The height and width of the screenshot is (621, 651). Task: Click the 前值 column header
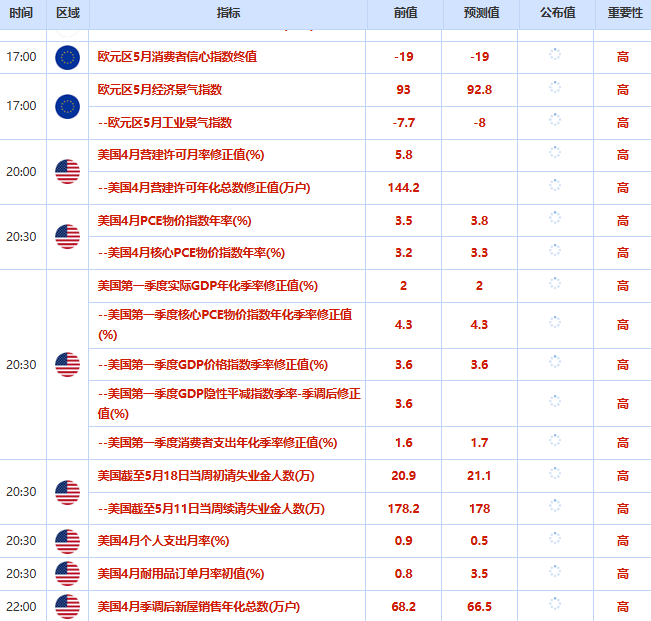[x=405, y=13]
